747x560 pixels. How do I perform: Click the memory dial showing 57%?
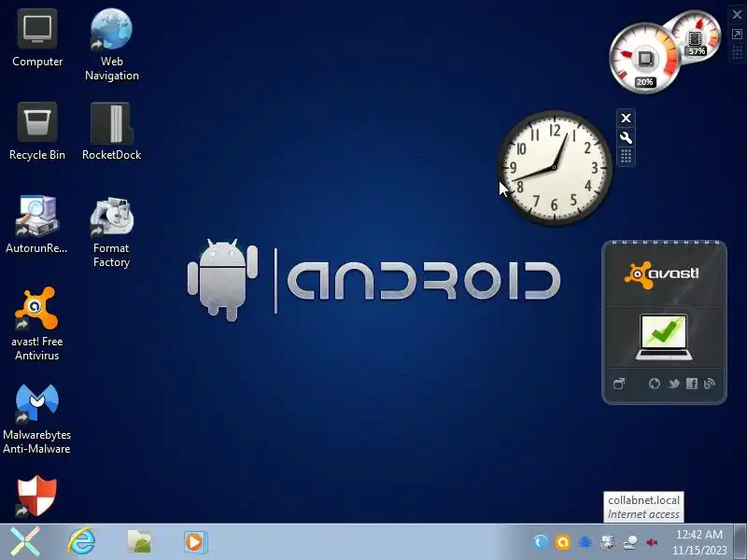click(698, 36)
